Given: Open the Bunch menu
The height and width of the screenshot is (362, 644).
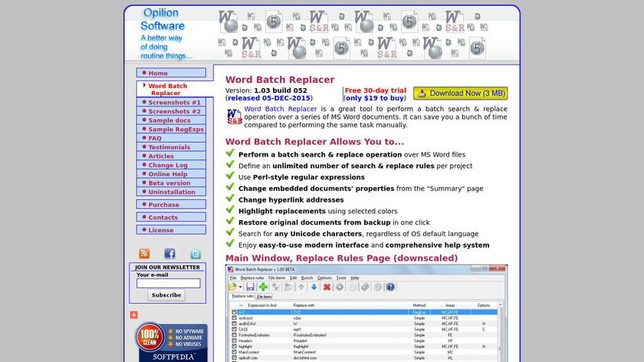Looking at the screenshot, I should [307, 278].
